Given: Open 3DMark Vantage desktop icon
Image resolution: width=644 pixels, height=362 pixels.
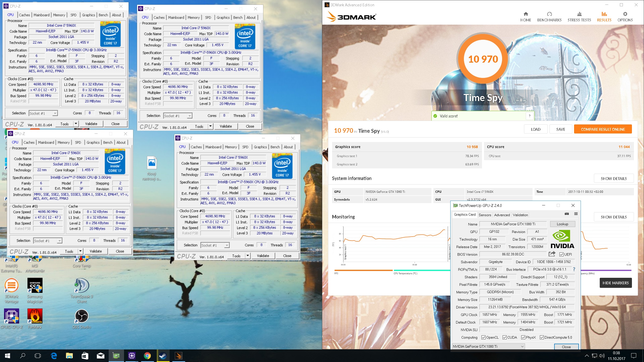Looking at the screenshot, I should tap(12, 291).
